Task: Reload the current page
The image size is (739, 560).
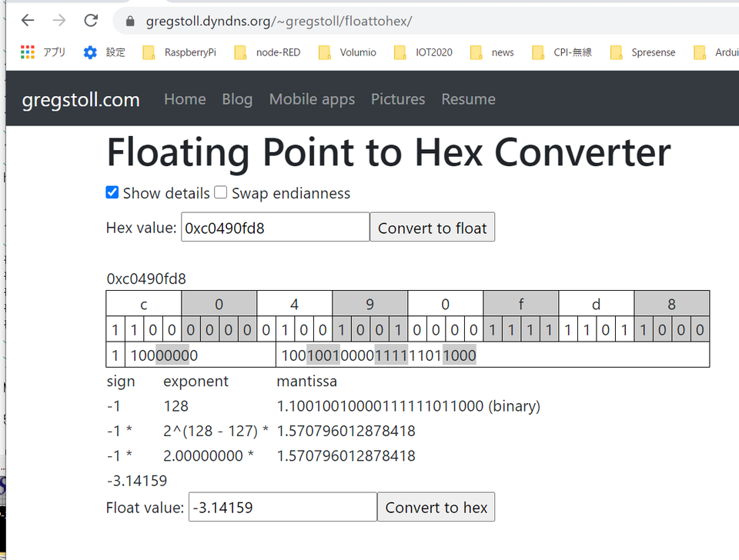Action: 90,21
